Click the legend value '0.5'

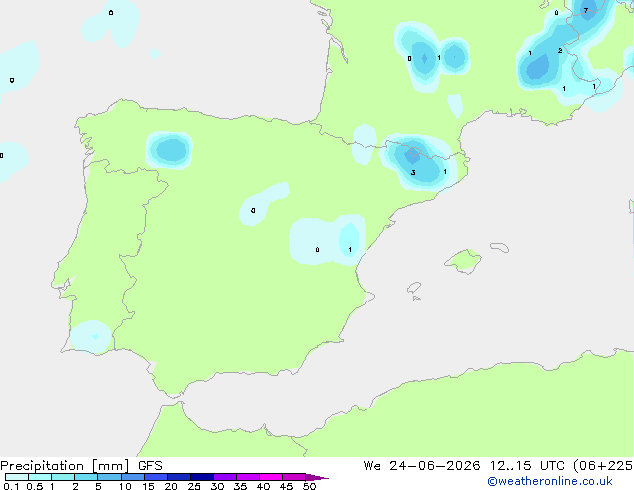tap(35, 486)
